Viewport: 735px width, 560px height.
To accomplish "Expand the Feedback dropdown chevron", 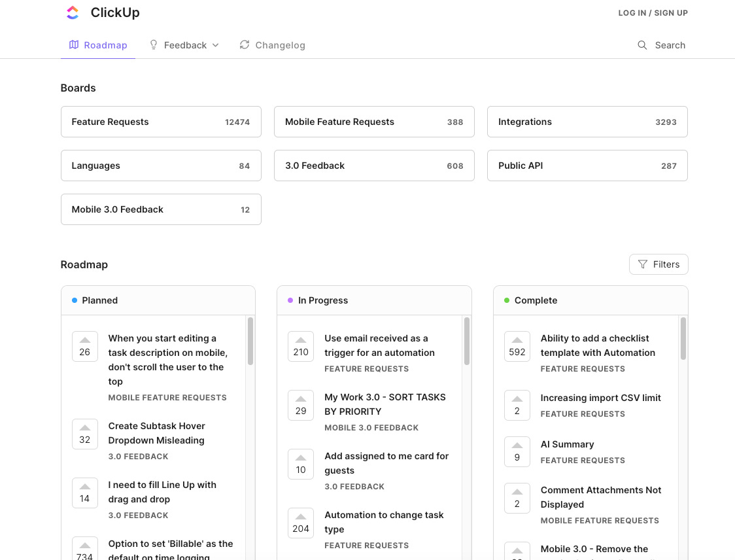I will pos(216,46).
